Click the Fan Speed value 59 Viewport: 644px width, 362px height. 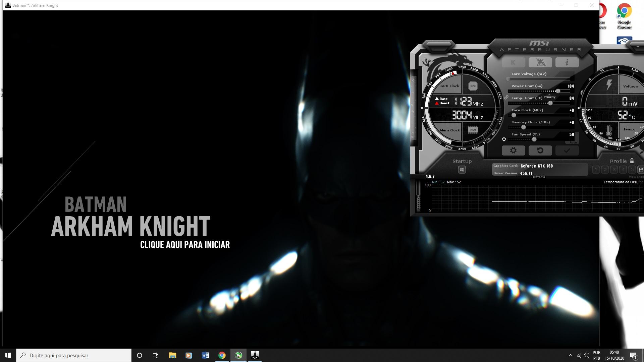click(x=572, y=134)
